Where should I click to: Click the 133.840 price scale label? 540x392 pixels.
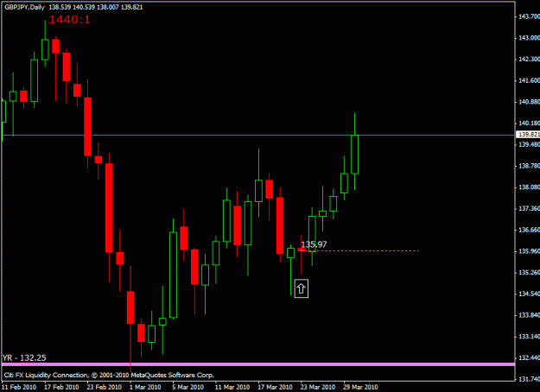click(x=529, y=315)
